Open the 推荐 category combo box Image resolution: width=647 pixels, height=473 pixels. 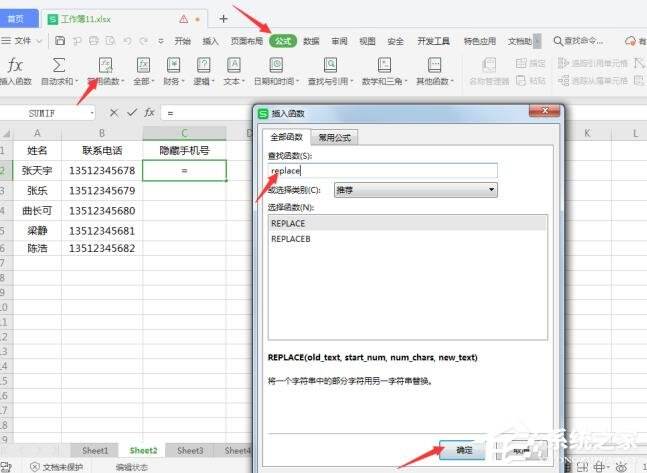[416, 190]
